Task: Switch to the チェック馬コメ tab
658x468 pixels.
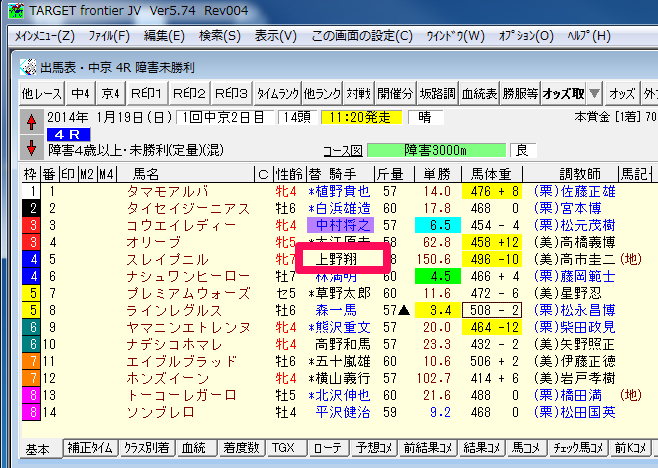Action: [x=578, y=448]
